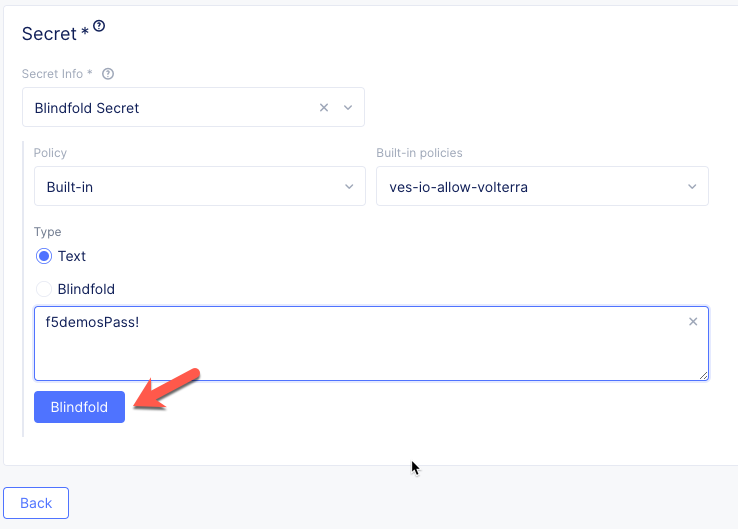The image size is (738, 529).
Task: Go back with the Back button
Action: point(36,503)
